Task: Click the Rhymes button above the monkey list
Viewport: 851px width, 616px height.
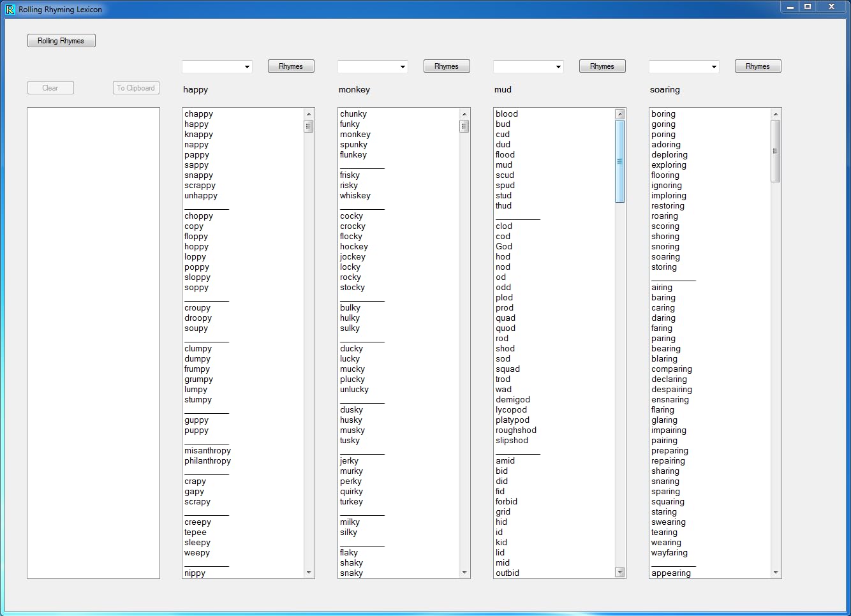Action: click(447, 66)
